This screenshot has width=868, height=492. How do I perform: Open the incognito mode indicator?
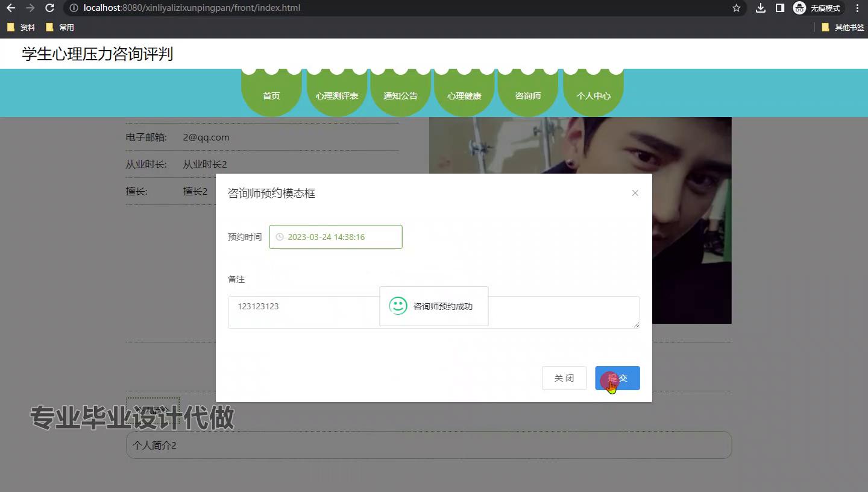[x=818, y=8]
